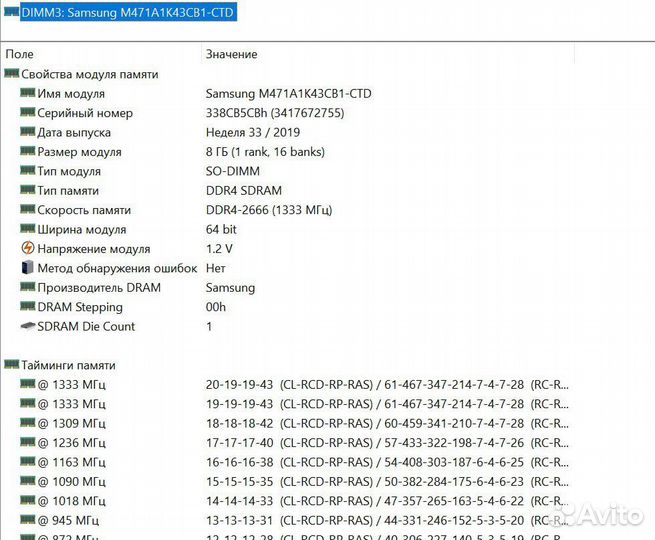Image resolution: width=655 pixels, height=540 pixels.
Task: Select timing value '14-14-14-33' at 1018 МГц
Action: point(239,501)
